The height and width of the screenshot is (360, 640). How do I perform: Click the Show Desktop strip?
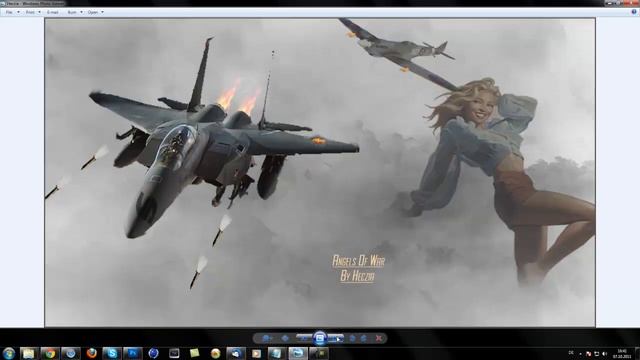(x=638, y=353)
